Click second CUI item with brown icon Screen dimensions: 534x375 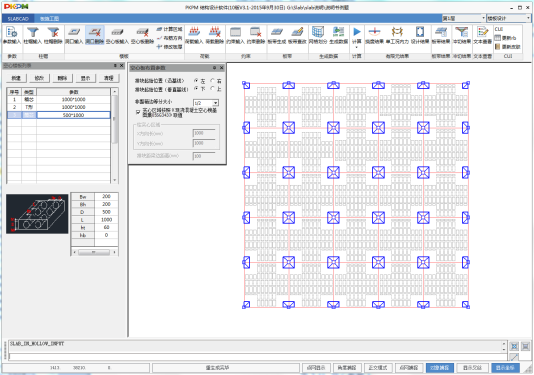[x=498, y=47]
